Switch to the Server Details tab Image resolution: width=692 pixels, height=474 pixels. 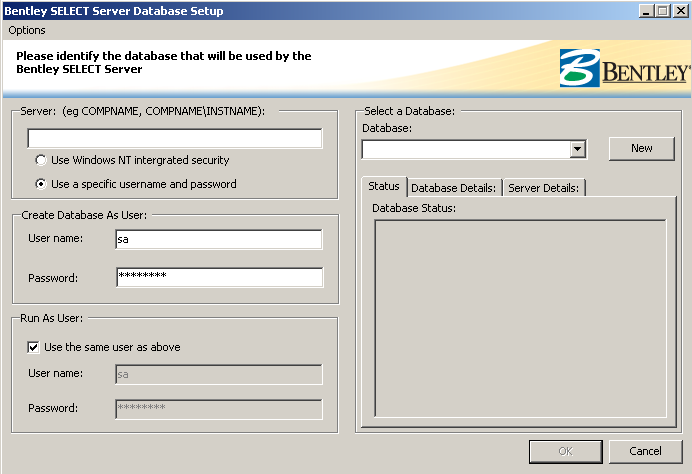coord(544,188)
